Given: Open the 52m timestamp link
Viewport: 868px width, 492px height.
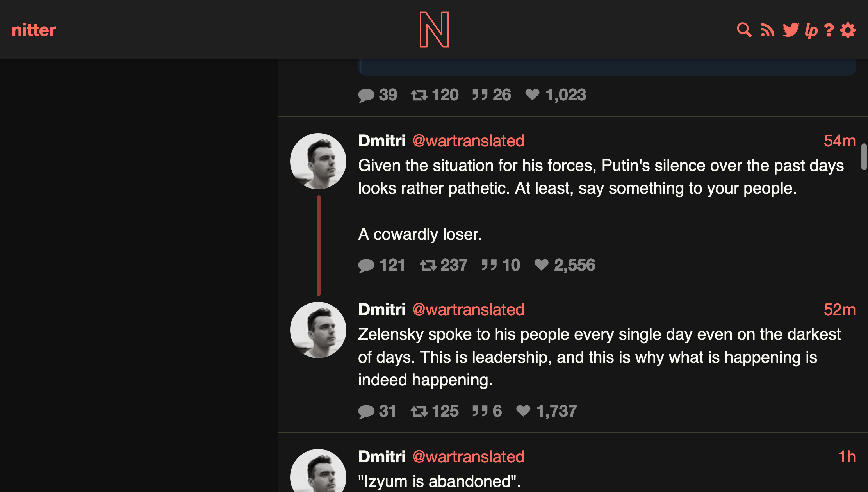Looking at the screenshot, I should [x=839, y=309].
